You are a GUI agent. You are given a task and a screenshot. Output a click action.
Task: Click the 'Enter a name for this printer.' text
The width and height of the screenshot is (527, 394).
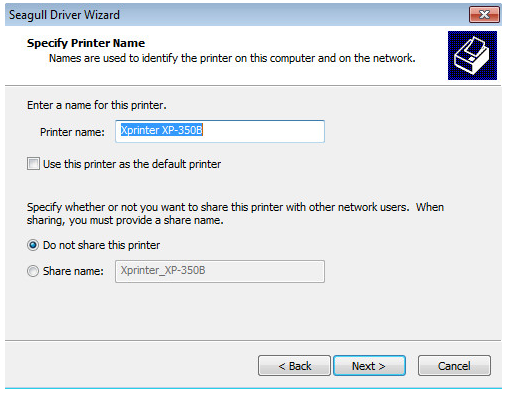point(96,105)
